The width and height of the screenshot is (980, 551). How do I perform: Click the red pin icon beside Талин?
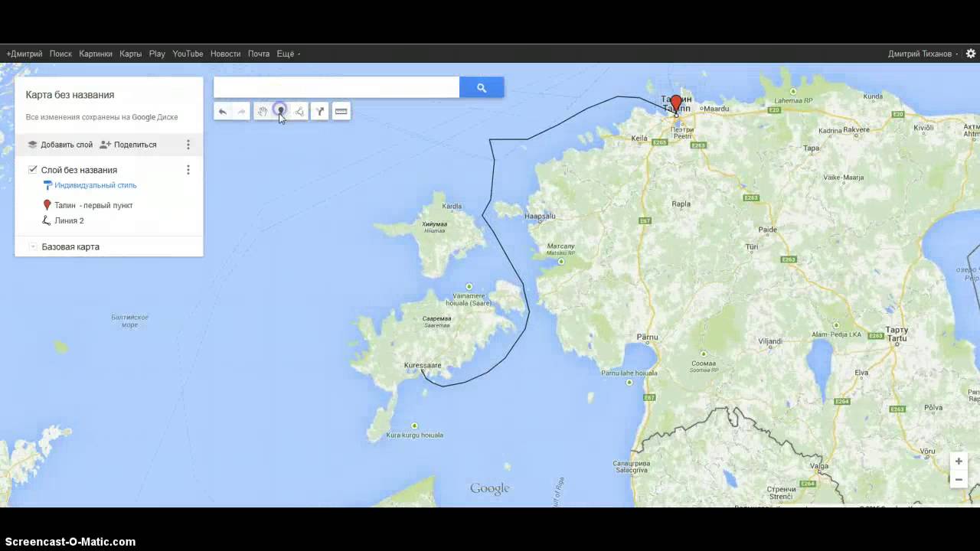tap(47, 205)
